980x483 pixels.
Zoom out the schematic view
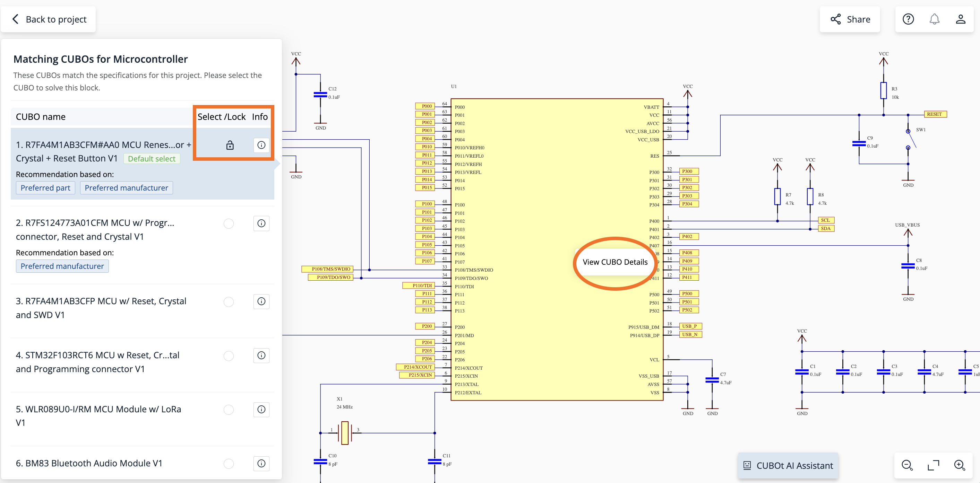click(907, 465)
